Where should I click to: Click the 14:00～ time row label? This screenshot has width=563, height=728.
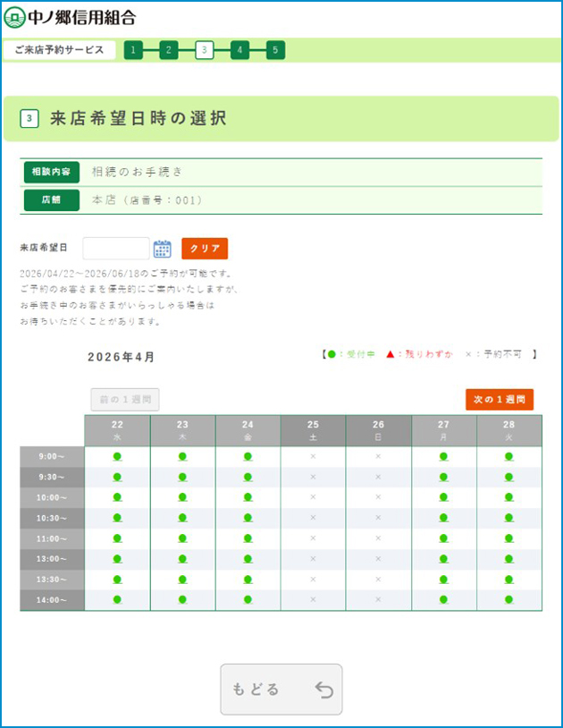pyautogui.click(x=52, y=599)
